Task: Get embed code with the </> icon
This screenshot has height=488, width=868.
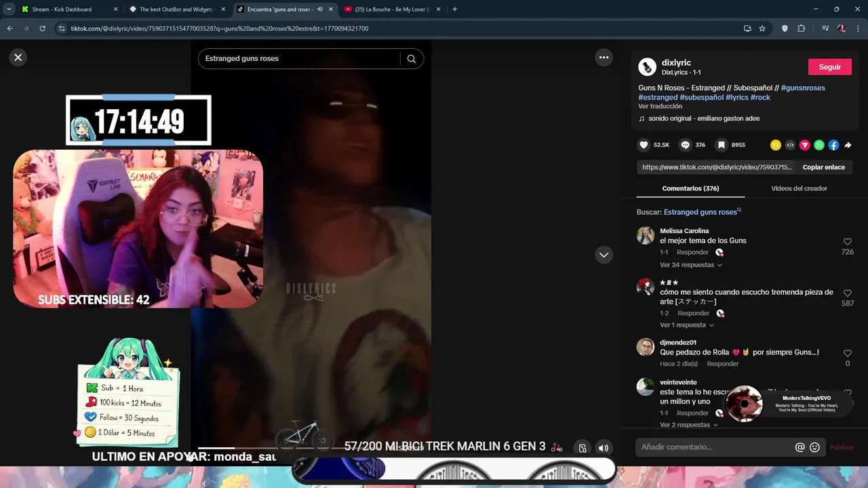Action: point(790,145)
